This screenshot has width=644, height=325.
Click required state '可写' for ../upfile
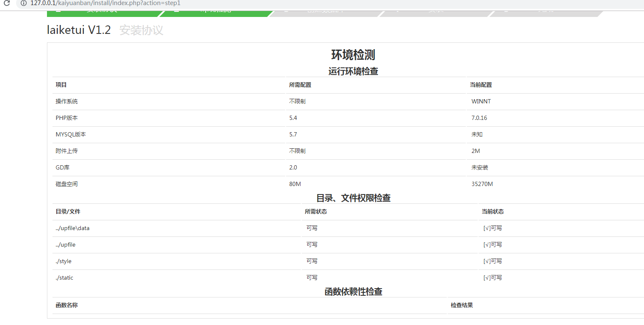(x=312, y=244)
